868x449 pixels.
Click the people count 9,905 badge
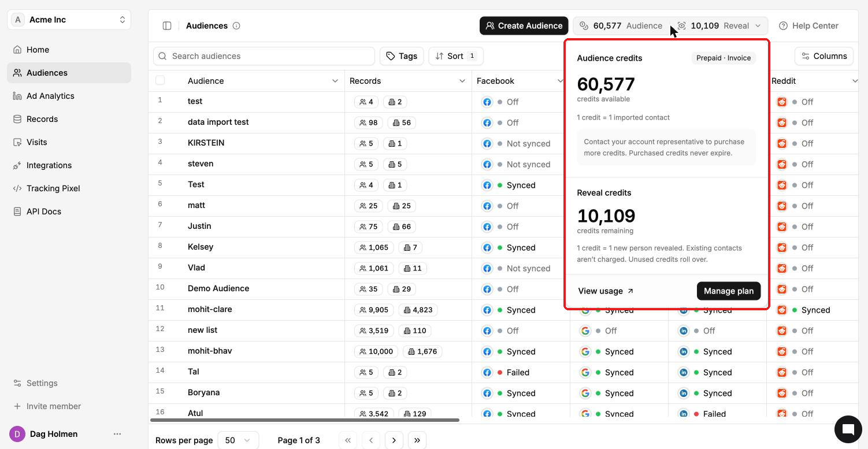pos(373,310)
